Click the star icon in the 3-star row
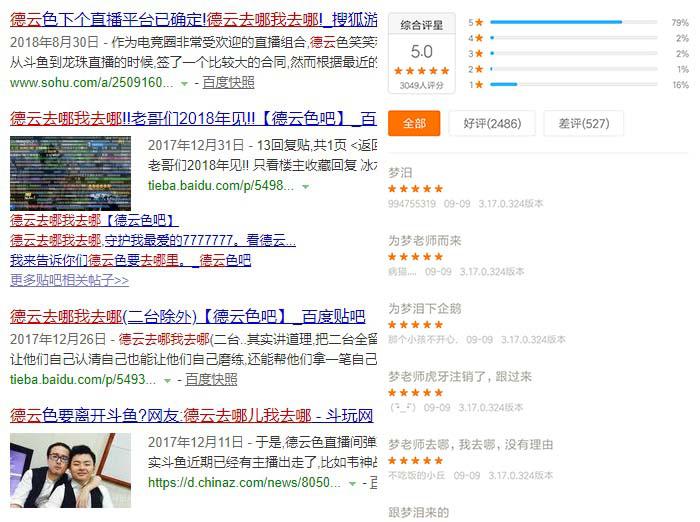 coord(479,53)
